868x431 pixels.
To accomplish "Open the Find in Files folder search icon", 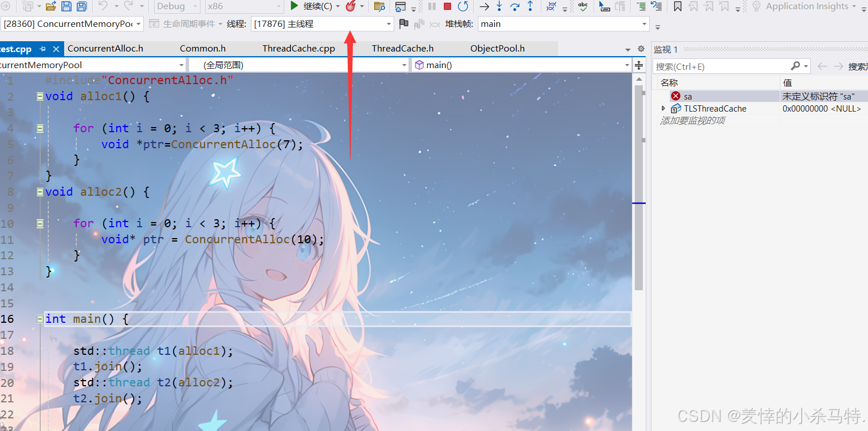I will (379, 6).
